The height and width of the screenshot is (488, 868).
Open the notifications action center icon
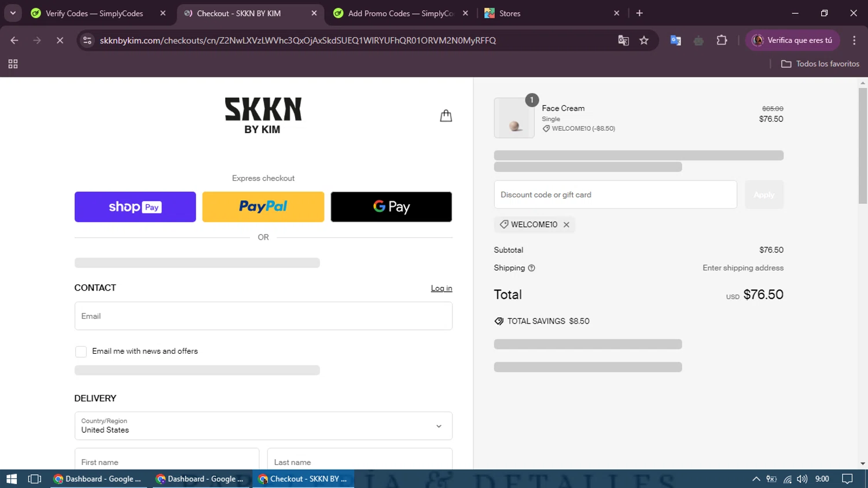tap(847, 479)
